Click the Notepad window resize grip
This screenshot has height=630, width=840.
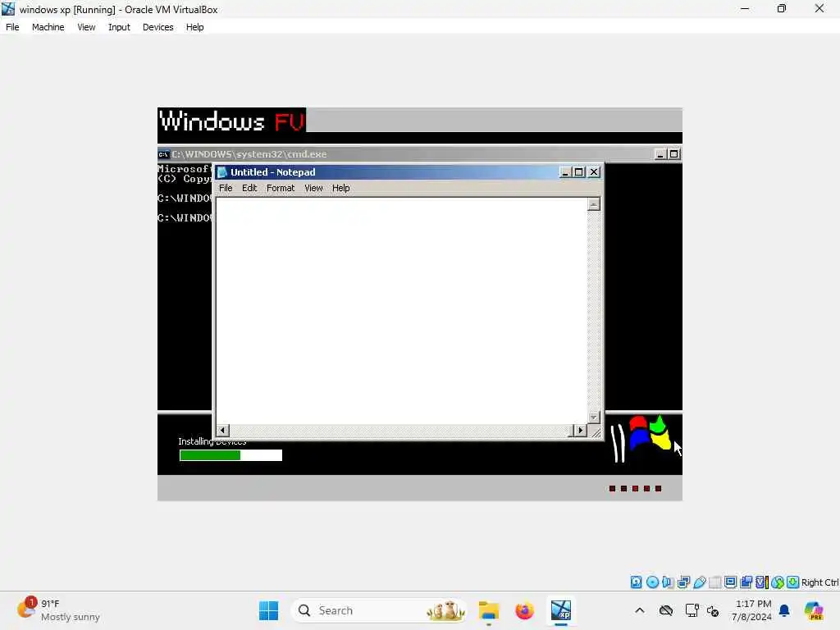[596, 431]
